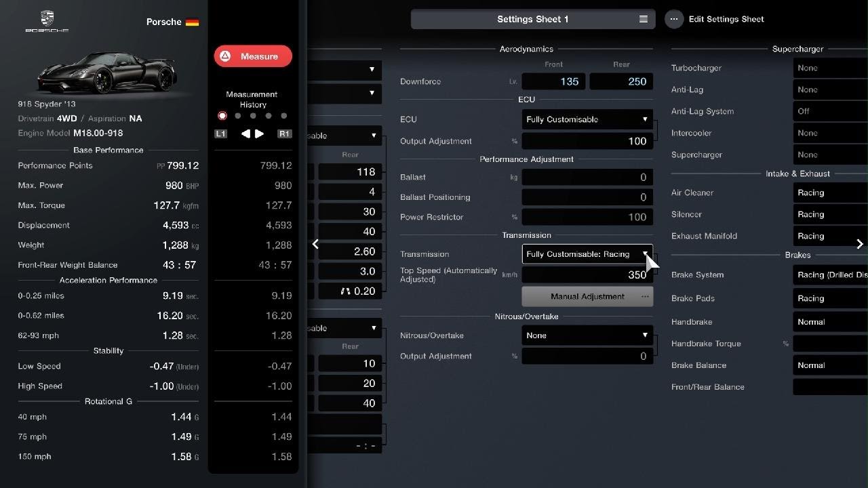Select the fourth Measurement History dot
Viewport: 868px width, 488px height.
(269, 116)
